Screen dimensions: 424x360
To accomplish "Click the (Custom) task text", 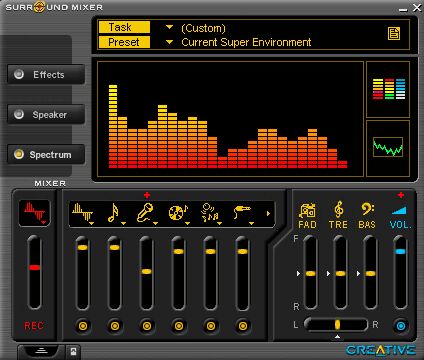I will tap(203, 28).
